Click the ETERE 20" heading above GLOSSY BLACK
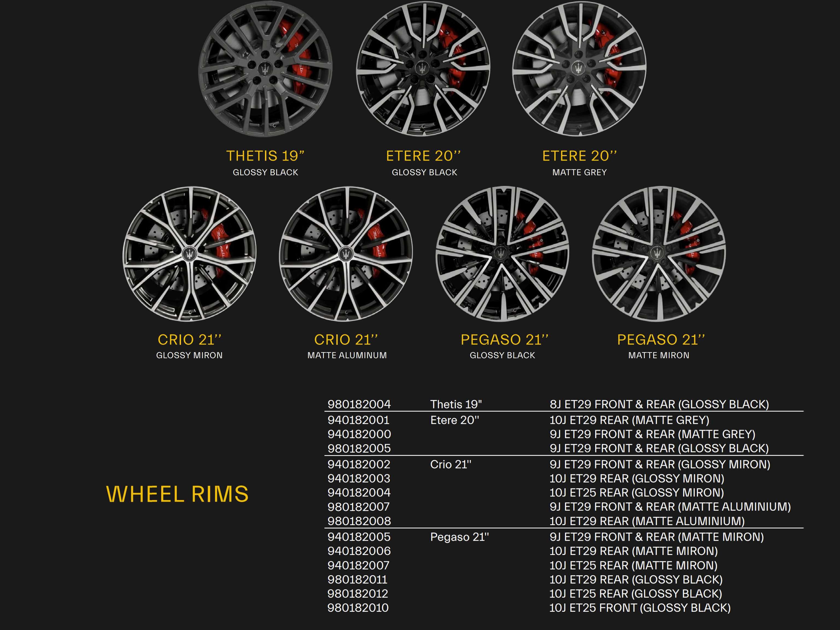The height and width of the screenshot is (630, 840). (x=423, y=156)
